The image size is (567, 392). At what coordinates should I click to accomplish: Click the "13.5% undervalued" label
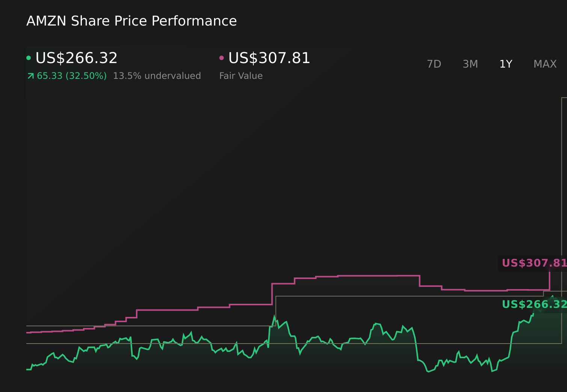157,76
